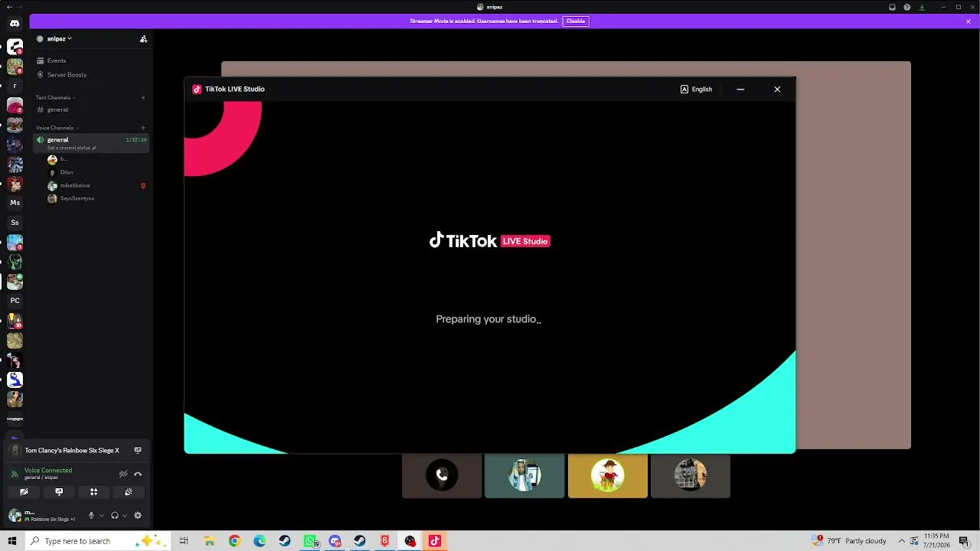980x551 pixels.
Task: Click the Windows search box
Action: 97,541
